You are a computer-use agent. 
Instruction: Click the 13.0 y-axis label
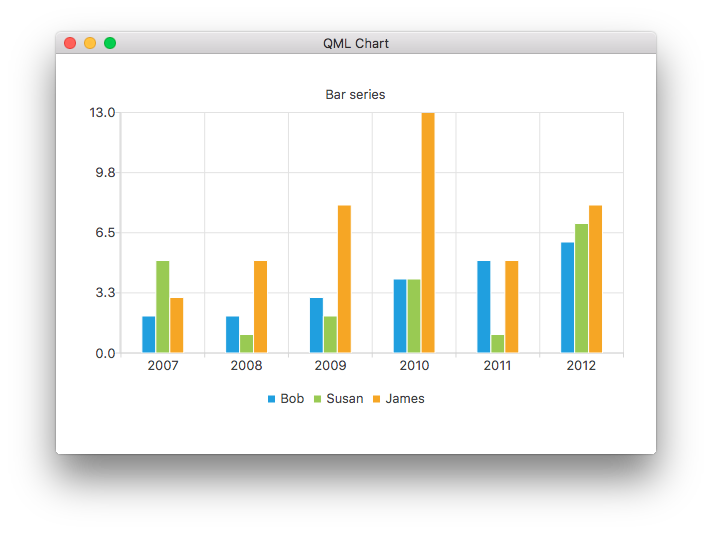[103, 112]
